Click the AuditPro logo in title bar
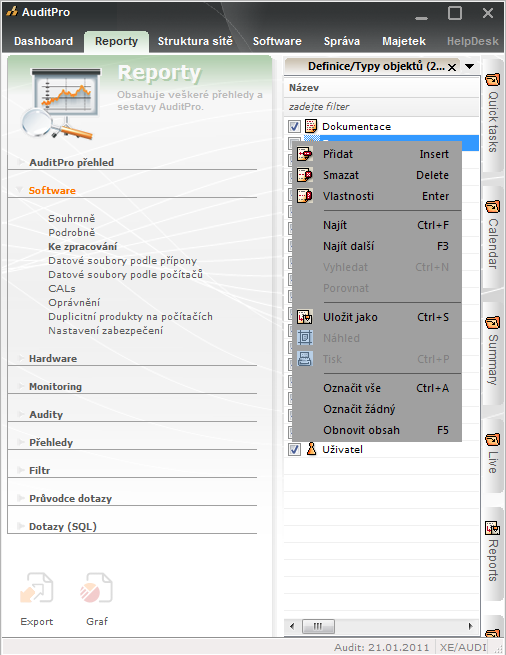 (12, 12)
